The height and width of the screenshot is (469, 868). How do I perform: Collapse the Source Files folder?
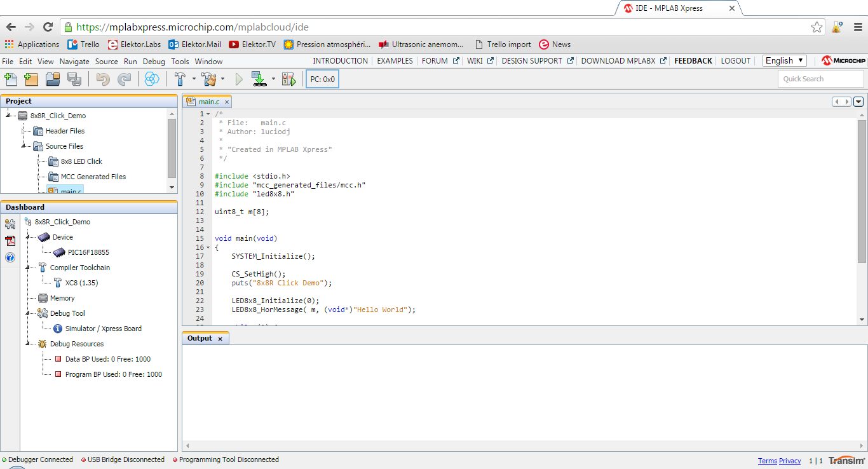click(x=24, y=146)
